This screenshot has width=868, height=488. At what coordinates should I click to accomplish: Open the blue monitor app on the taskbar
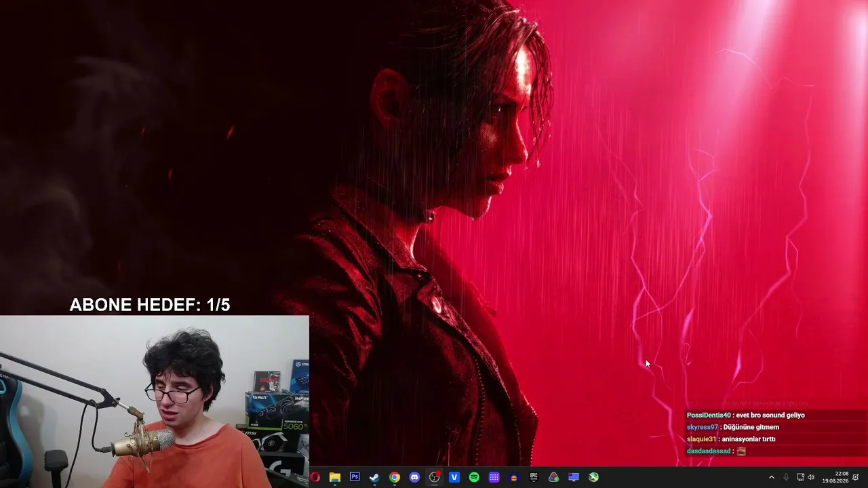(x=574, y=477)
